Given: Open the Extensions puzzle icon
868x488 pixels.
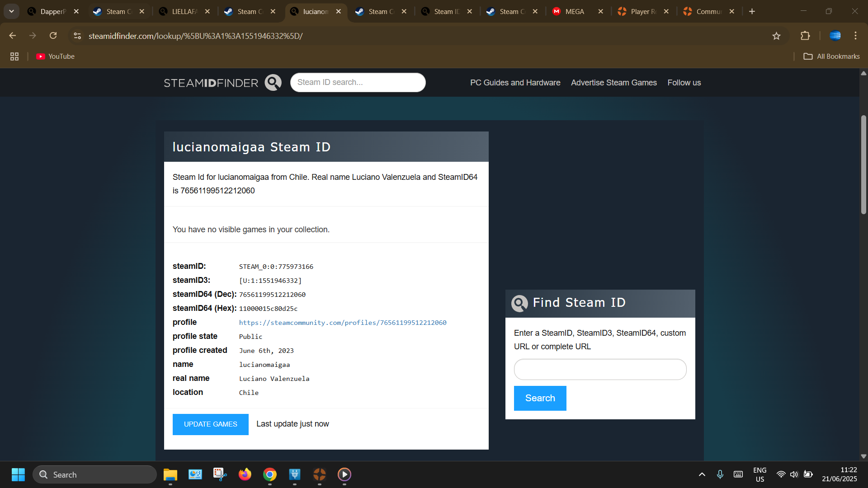Looking at the screenshot, I should coord(805,36).
